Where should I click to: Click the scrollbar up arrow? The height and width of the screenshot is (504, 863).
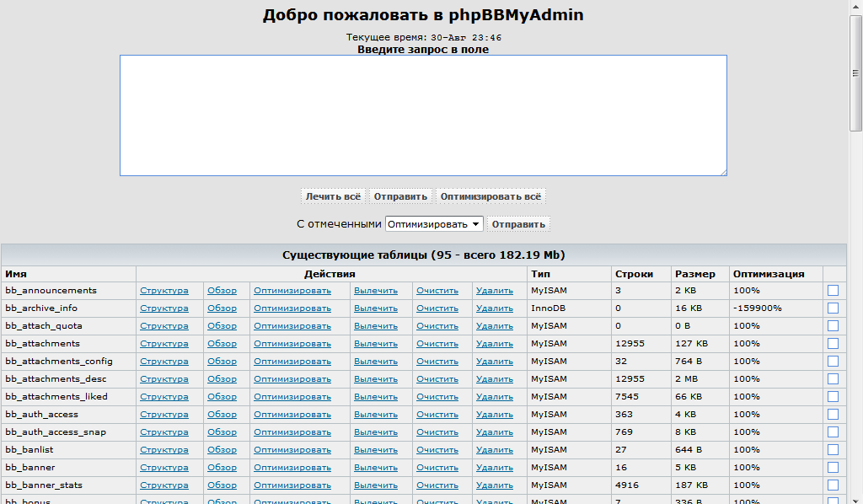855,7
